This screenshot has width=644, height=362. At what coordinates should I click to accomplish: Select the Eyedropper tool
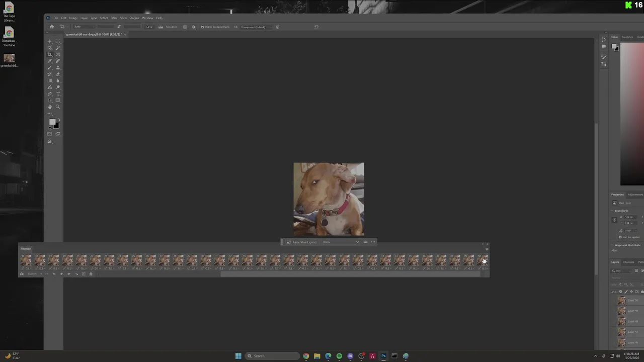click(x=50, y=61)
